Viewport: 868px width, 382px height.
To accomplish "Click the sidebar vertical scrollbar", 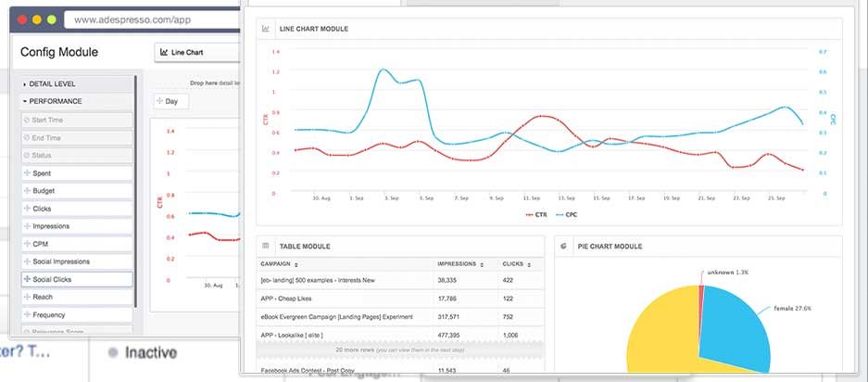I will tap(136, 191).
